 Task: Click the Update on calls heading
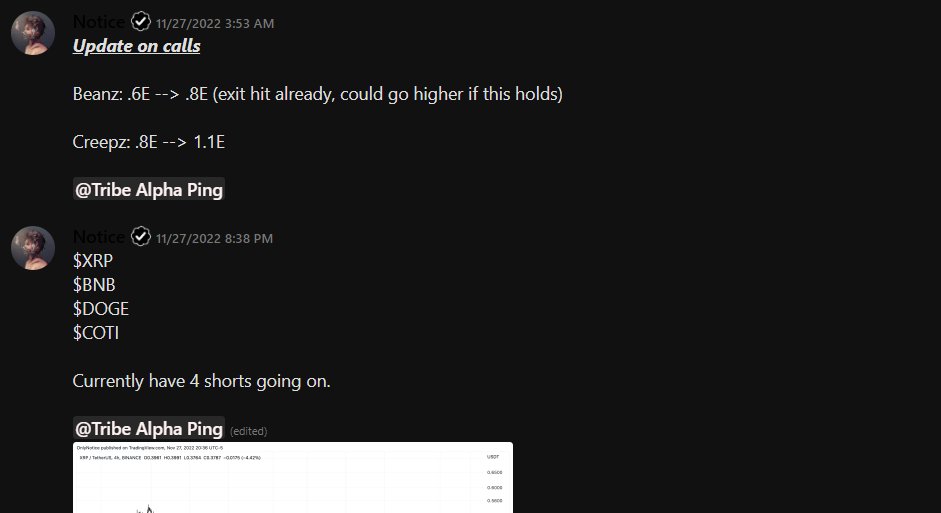pyautogui.click(x=136, y=46)
